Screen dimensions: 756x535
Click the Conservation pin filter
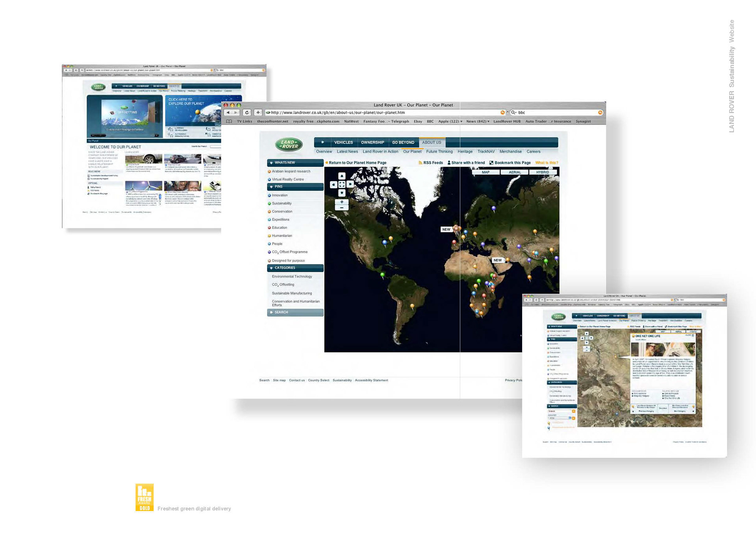pyautogui.click(x=282, y=212)
